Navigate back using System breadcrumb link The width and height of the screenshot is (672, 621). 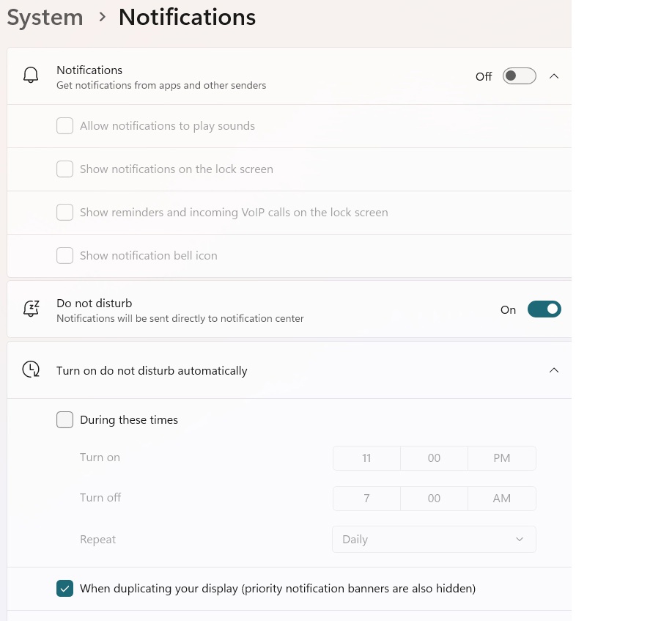pyautogui.click(x=45, y=17)
